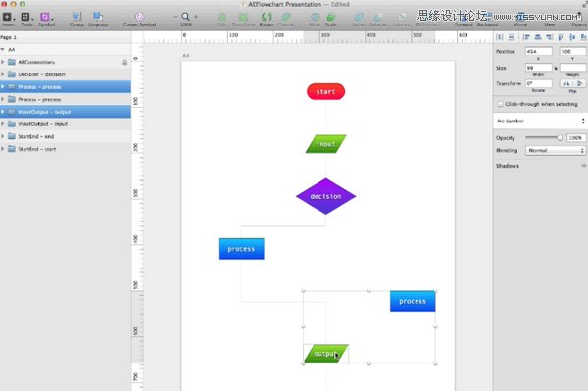
Task: Distribute layers horizontally in the inspector
Action: click(x=499, y=37)
